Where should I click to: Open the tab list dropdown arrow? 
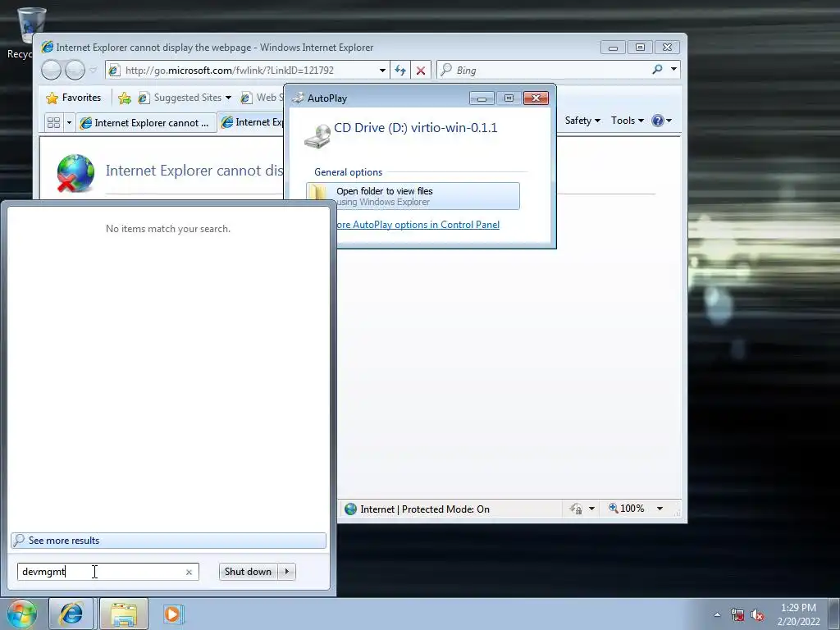69,123
